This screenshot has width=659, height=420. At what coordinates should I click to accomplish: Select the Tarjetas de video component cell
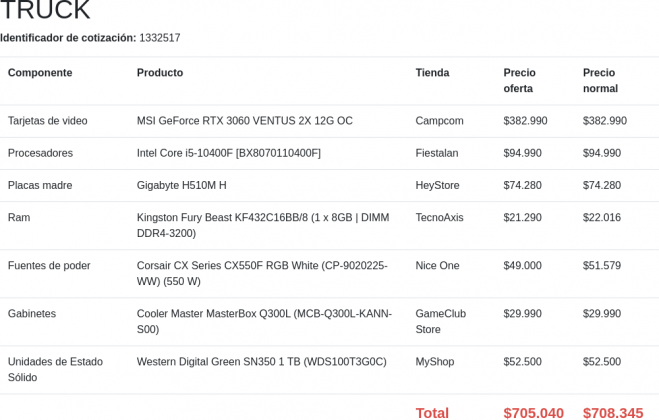(47, 121)
